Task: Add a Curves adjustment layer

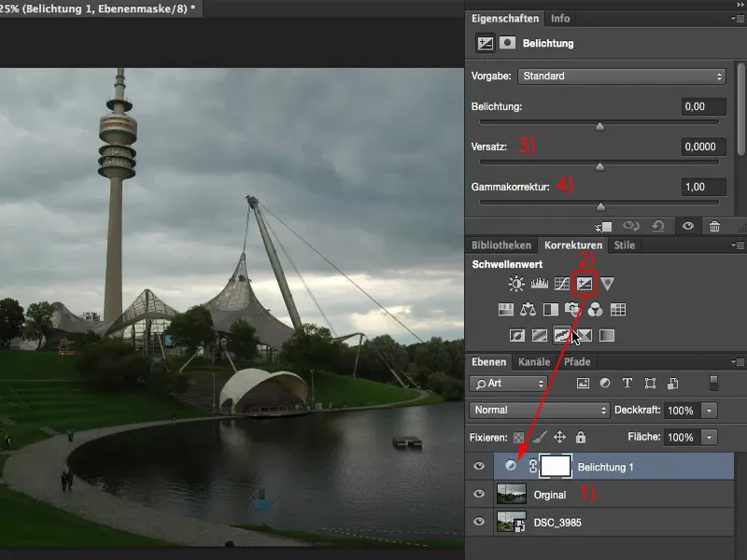Action: point(562,284)
